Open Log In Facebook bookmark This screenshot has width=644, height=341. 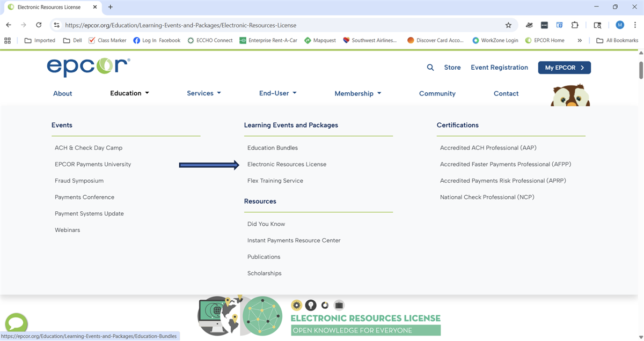point(157,40)
